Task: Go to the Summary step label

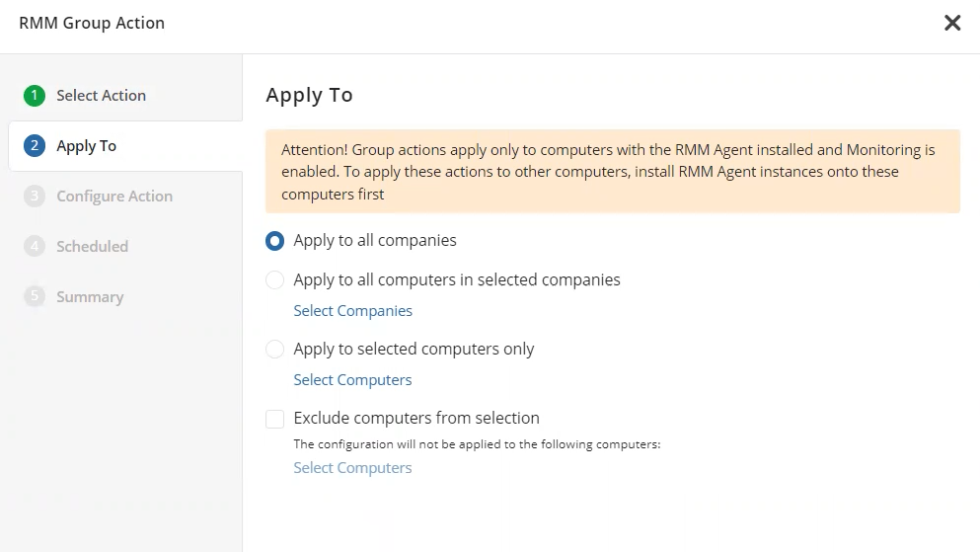Action: (89, 297)
